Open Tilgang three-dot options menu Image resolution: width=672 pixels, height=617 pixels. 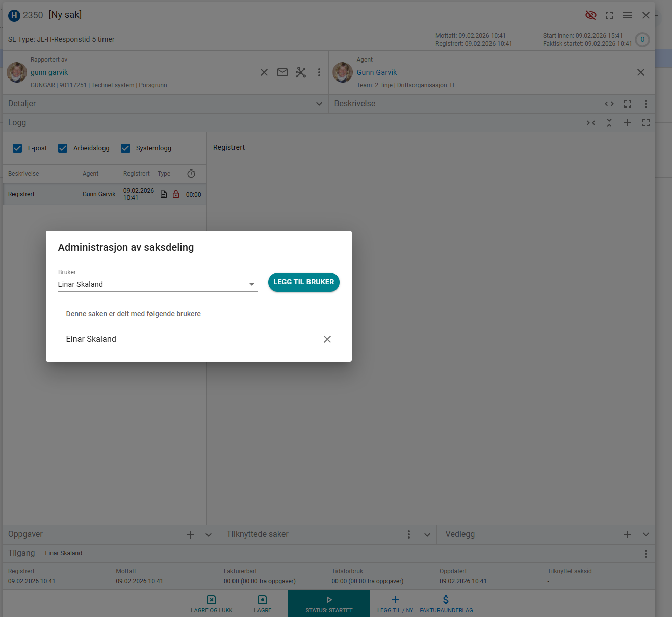point(646,554)
